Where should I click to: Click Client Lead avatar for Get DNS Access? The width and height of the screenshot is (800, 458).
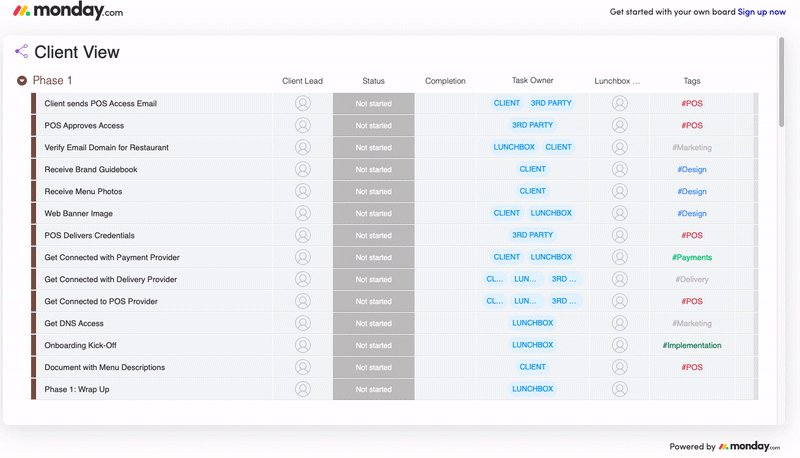tap(303, 323)
